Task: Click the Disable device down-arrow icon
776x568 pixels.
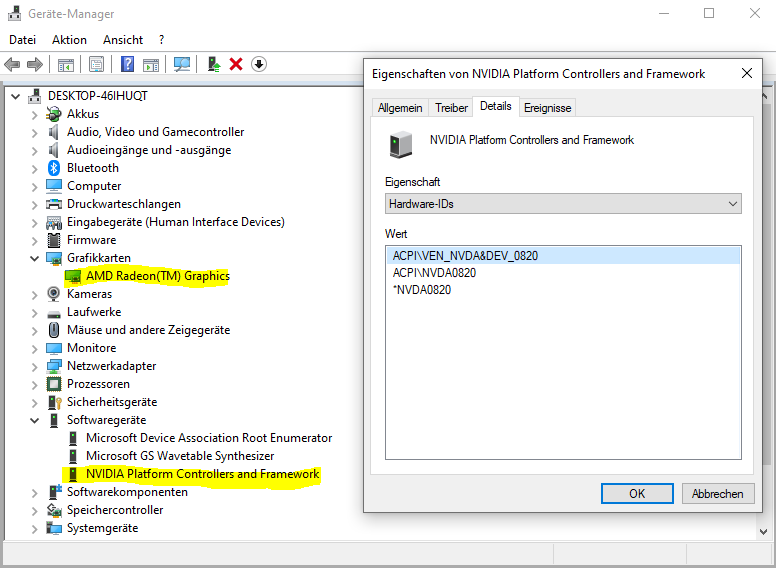Action: pos(259,64)
